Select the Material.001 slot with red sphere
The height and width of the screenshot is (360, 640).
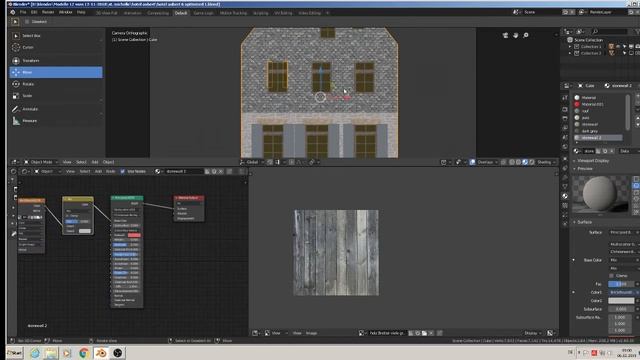tap(598, 104)
